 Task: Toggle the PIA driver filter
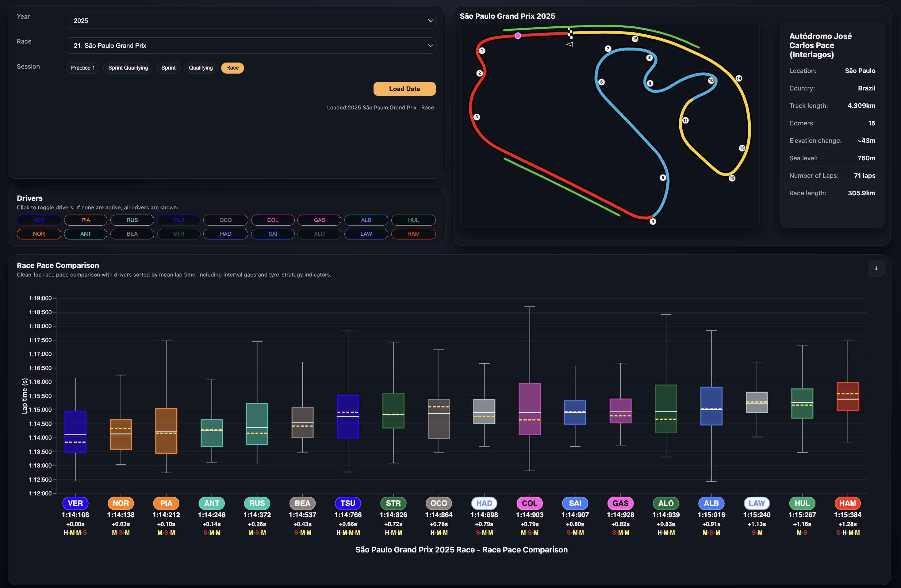(86, 220)
